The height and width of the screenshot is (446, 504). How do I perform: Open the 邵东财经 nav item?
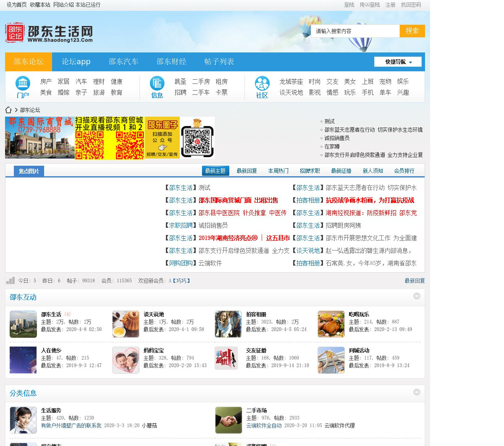click(171, 62)
